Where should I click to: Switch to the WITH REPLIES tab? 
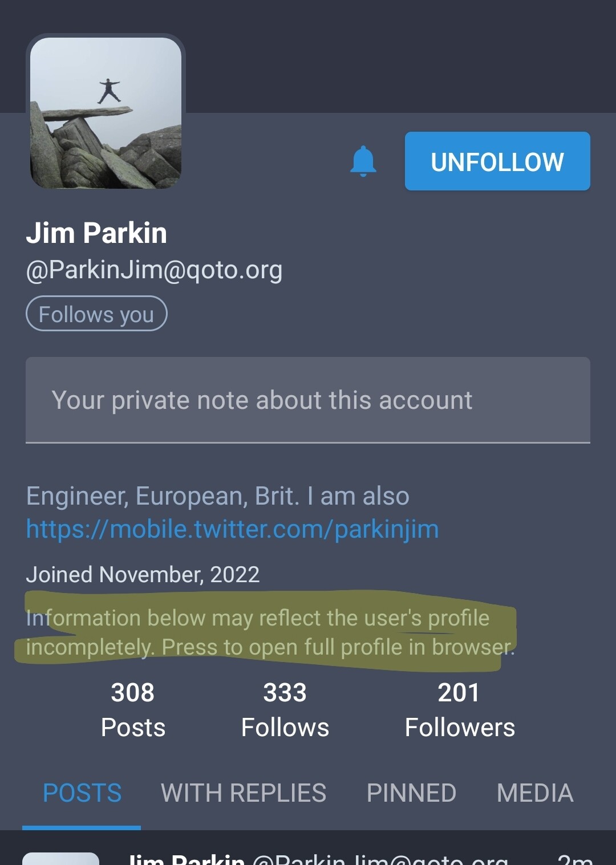pyautogui.click(x=244, y=793)
